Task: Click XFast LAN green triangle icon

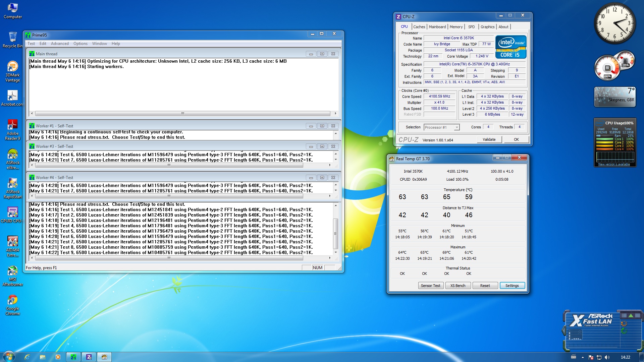Action: pyautogui.click(x=631, y=315)
